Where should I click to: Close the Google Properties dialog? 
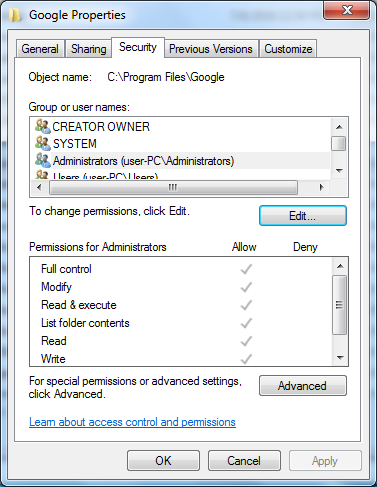347,10
